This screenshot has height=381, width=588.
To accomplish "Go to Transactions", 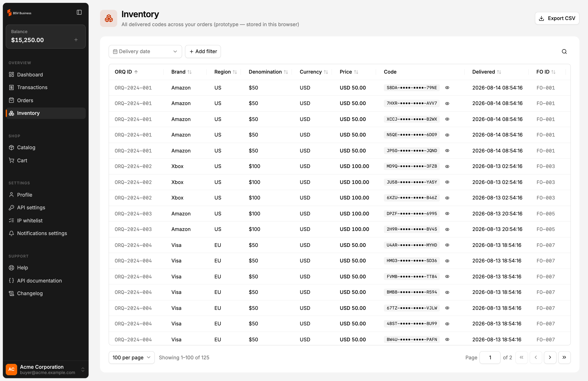I will (x=46, y=87).
